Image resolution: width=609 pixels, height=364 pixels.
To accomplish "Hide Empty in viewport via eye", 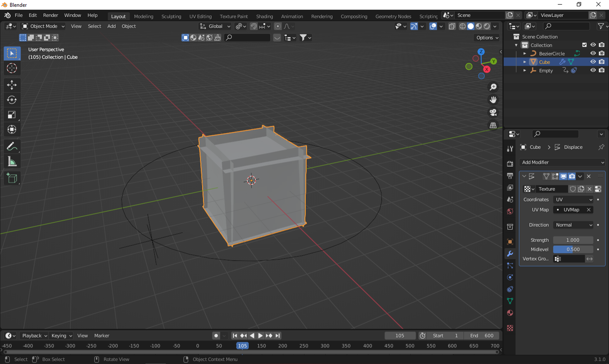I will pyautogui.click(x=593, y=70).
